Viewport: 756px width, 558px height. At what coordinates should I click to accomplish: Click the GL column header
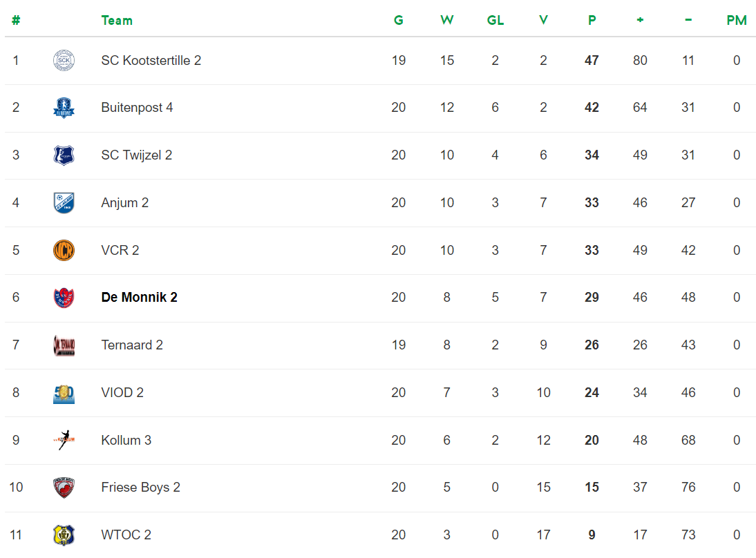click(495, 21)
